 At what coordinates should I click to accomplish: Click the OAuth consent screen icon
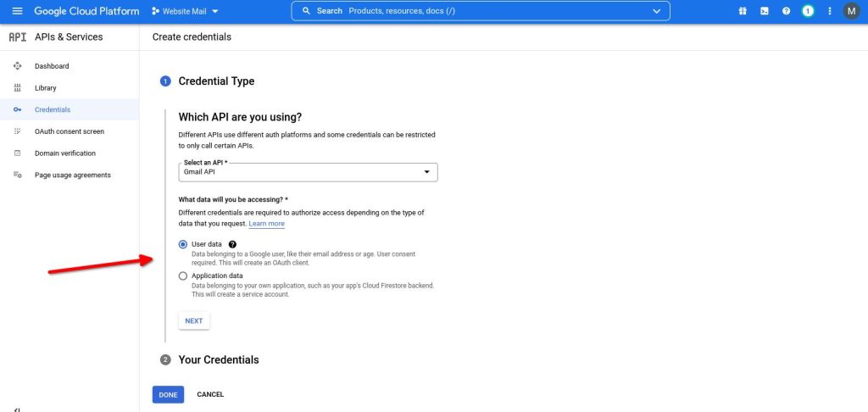click(x=17, y=131)
